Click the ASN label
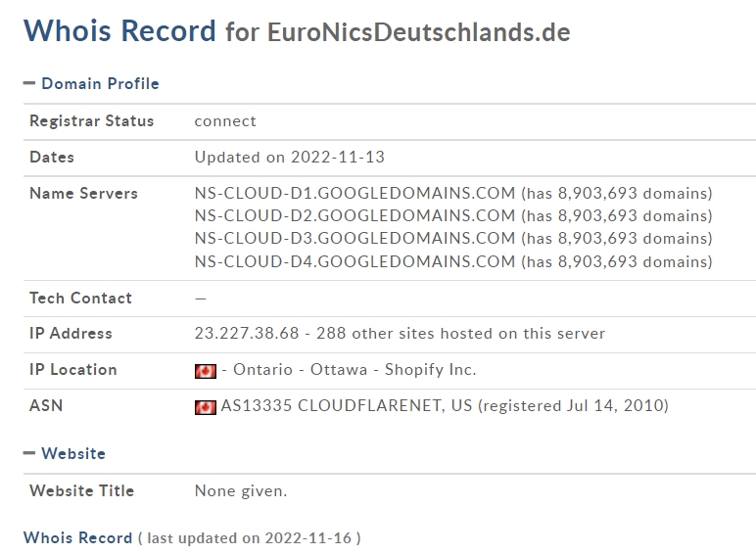Image resolution: width=756 pixels, height=554 pixels. coord(46,405)
